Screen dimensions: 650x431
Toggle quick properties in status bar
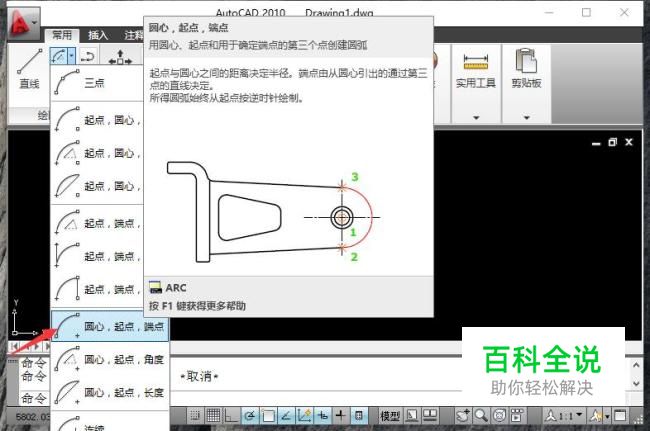[x=359, y=415]
